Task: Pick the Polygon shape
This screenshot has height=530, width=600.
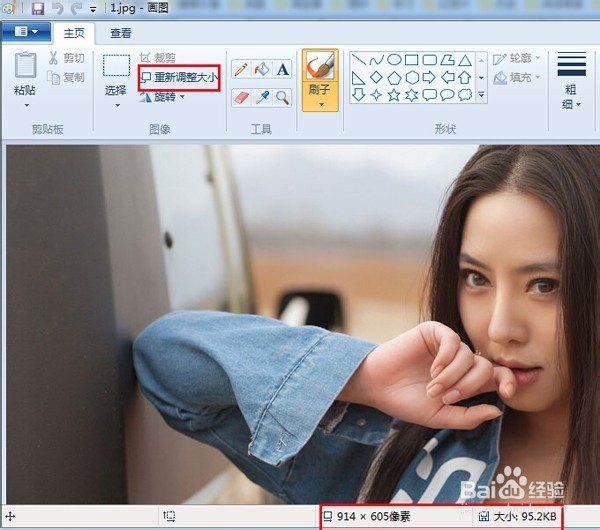Action: (x=447, y=60)
